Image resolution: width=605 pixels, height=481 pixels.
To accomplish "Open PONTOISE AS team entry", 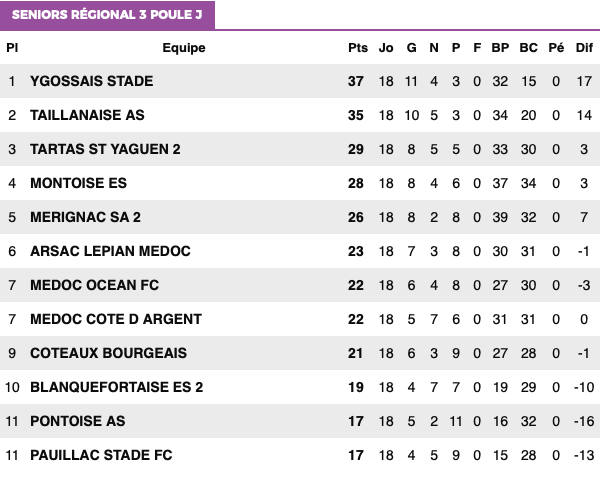I will (78, 421).
